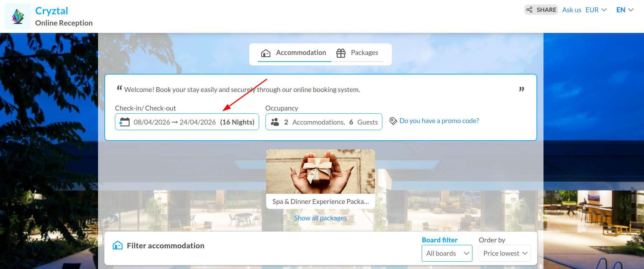
Task: Click the promo code tag icon
Action: 393,121
